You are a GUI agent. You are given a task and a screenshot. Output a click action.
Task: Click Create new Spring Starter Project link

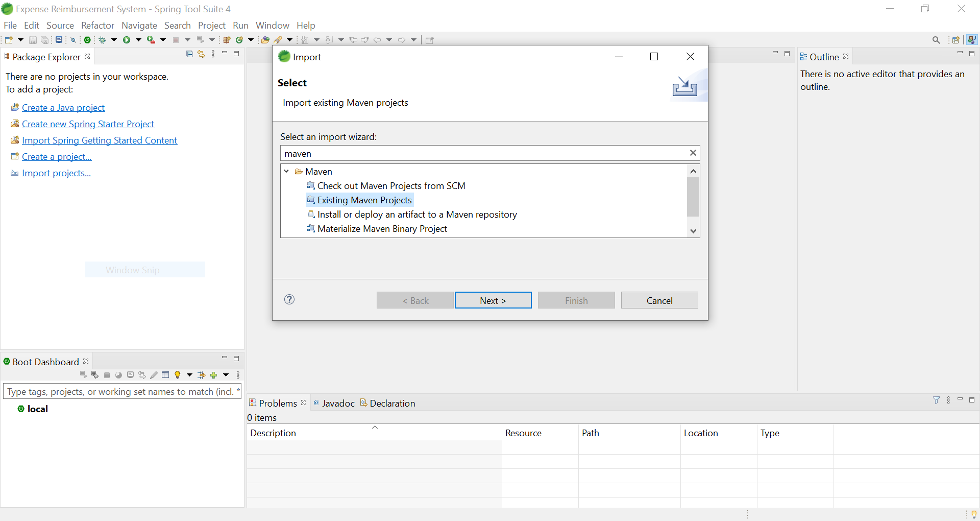pyautogui.click(x=88, y=124)
